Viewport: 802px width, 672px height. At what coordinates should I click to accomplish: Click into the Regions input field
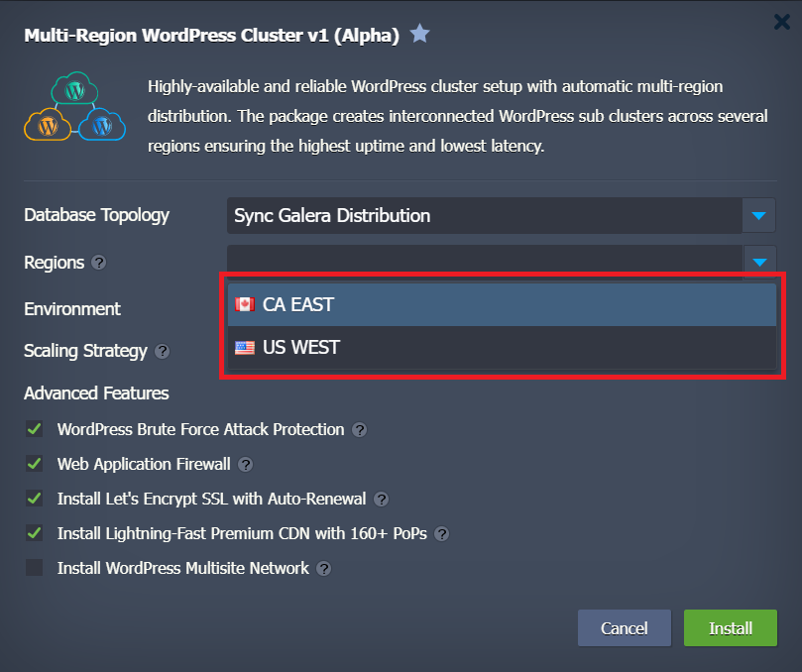click(x=486, y=262)
